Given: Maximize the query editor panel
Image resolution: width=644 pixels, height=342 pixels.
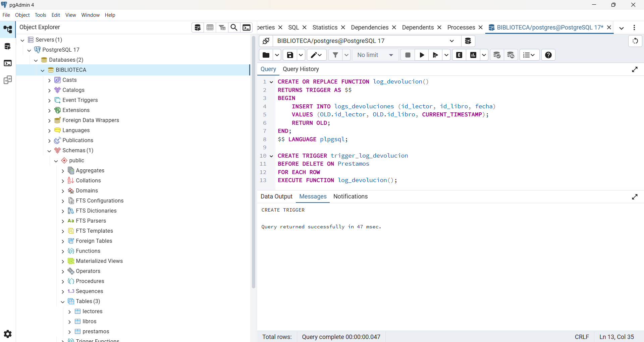Looking at the screenshot, I should click(x=635, y=69).
